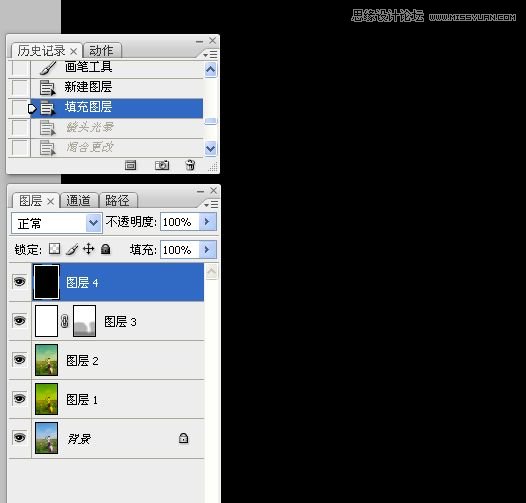This screenshot has height=503, width=526.
Task: Toggle lock position move icon
Action: (89, 249)
